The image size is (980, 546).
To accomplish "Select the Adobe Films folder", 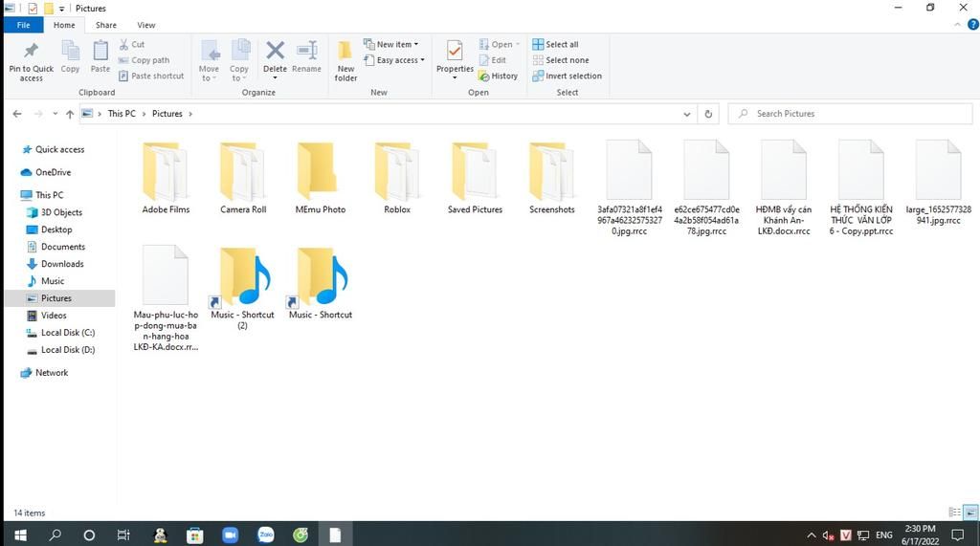I will click(166, 178).
